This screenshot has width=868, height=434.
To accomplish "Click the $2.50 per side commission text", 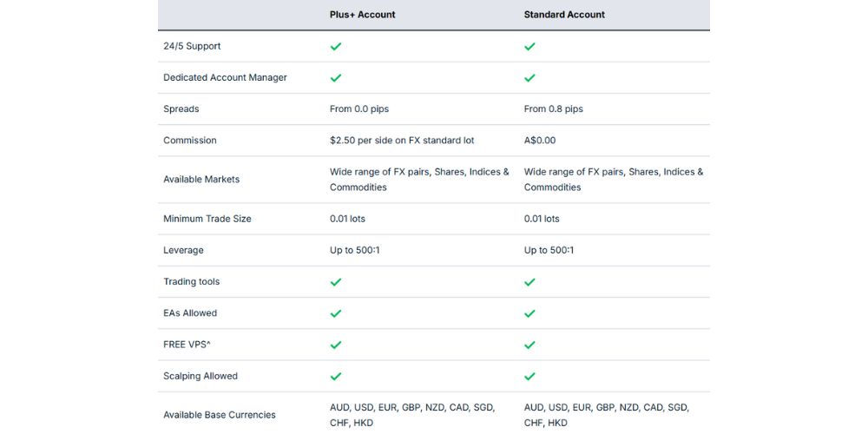I will 402,141.
